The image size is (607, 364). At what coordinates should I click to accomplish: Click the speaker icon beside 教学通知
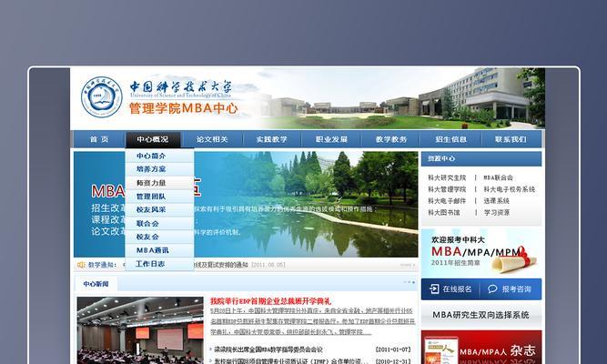pyautogui.click(x=81, y=265)
